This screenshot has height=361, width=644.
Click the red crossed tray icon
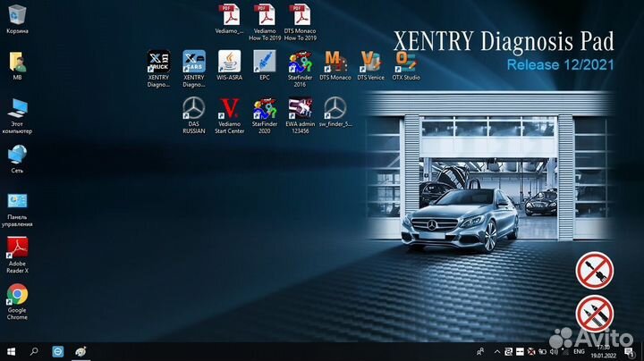531,351
